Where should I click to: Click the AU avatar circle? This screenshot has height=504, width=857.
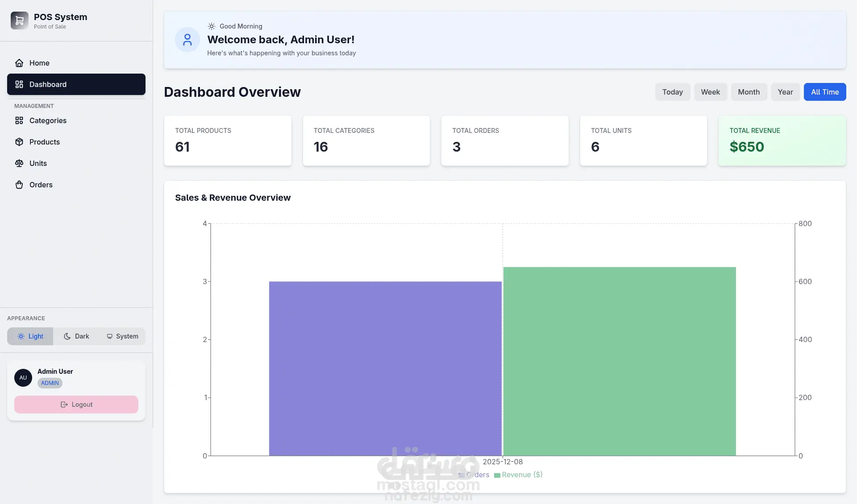(23, 377)
